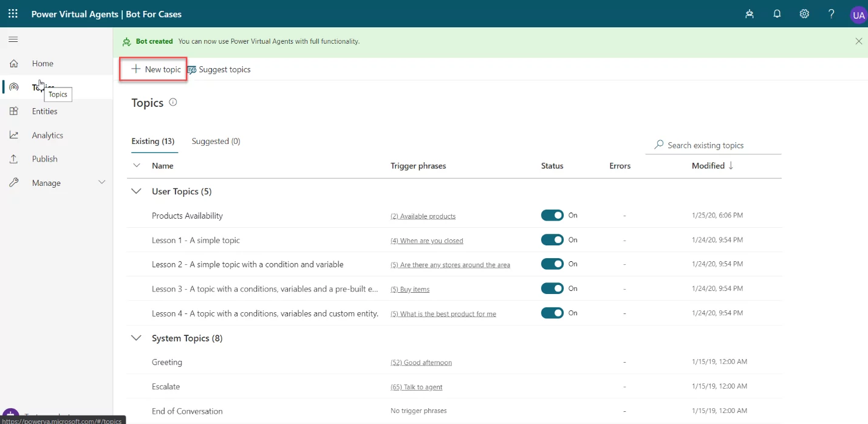The width and height of the screenshot is (868, 424).
Task: Turn off the Products Availability topic toggle
Action: click(x=552, y=216)
